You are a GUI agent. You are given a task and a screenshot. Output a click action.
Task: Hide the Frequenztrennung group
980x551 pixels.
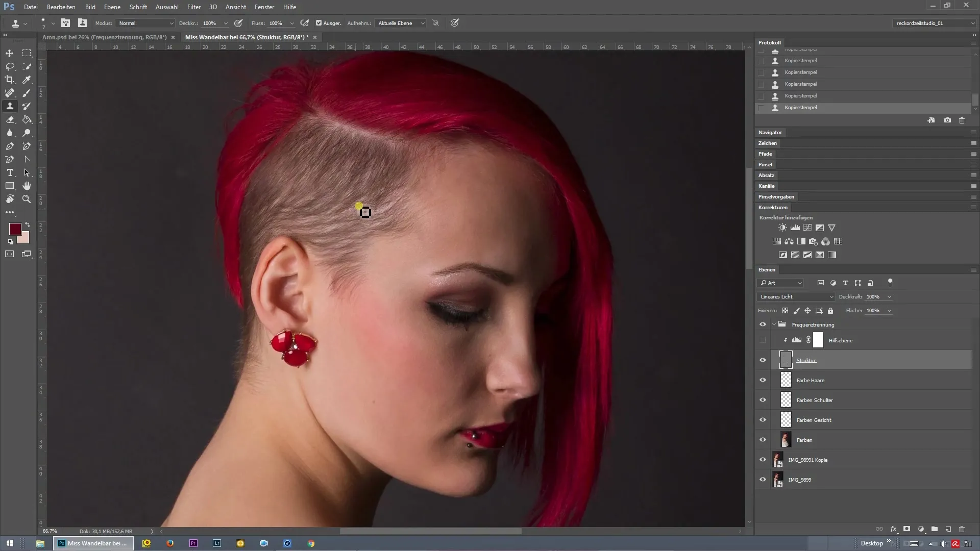click(x=763, y=324)
